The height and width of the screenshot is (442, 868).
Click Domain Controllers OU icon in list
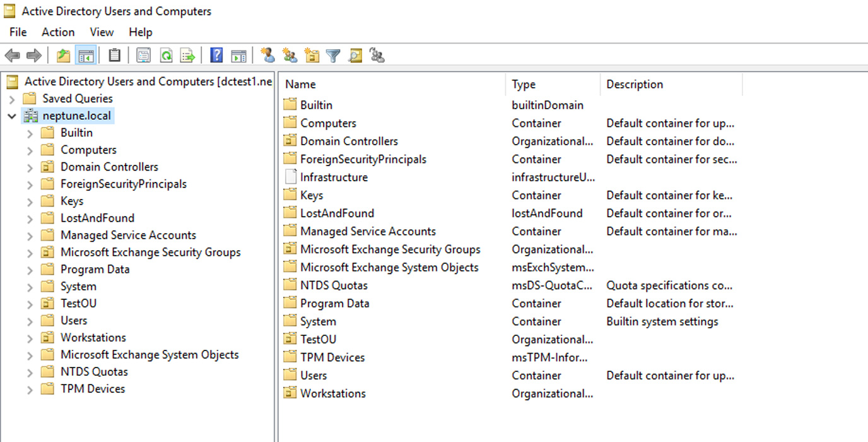pos(290,141)
